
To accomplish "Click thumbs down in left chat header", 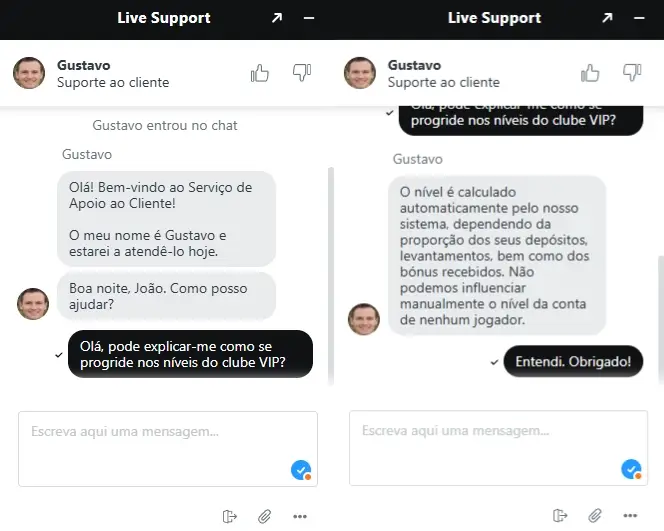I will click(x=302, y=72).
